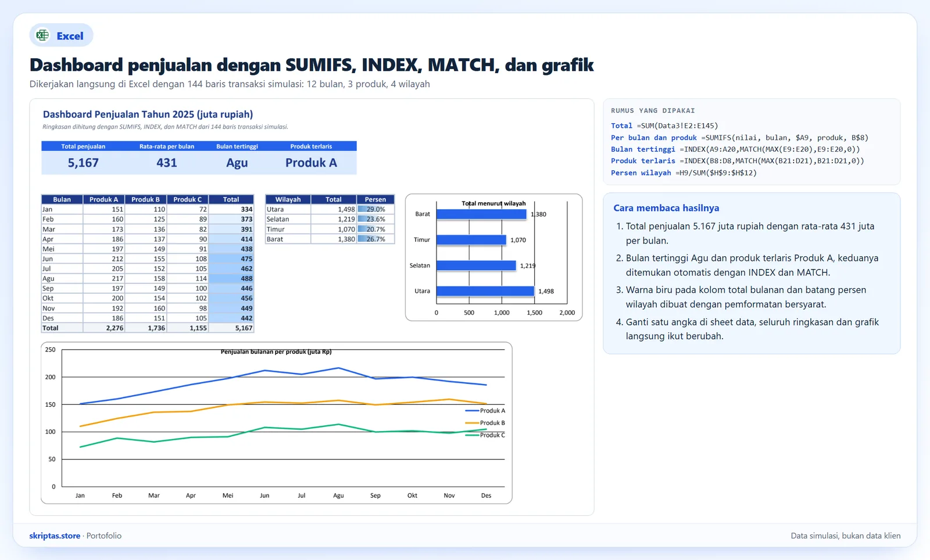The image size is (930, 560).
Task: Click the "Agu" label on the line chart axis
Action: [x=338, y=496]
